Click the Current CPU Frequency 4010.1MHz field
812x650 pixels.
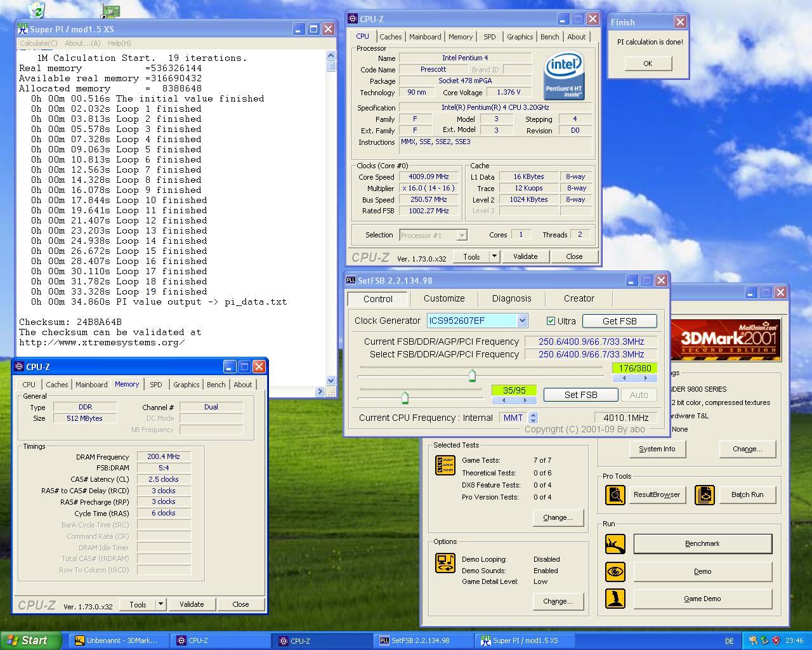pyautogui.click(x=626, y=418)
